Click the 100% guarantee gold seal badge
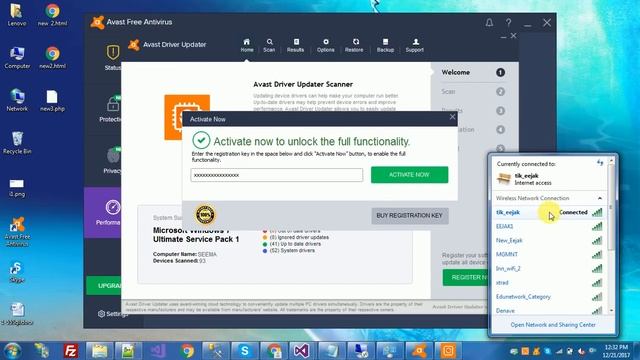The height and width of the screenshot is (360, 640). [x=205, y=214]
